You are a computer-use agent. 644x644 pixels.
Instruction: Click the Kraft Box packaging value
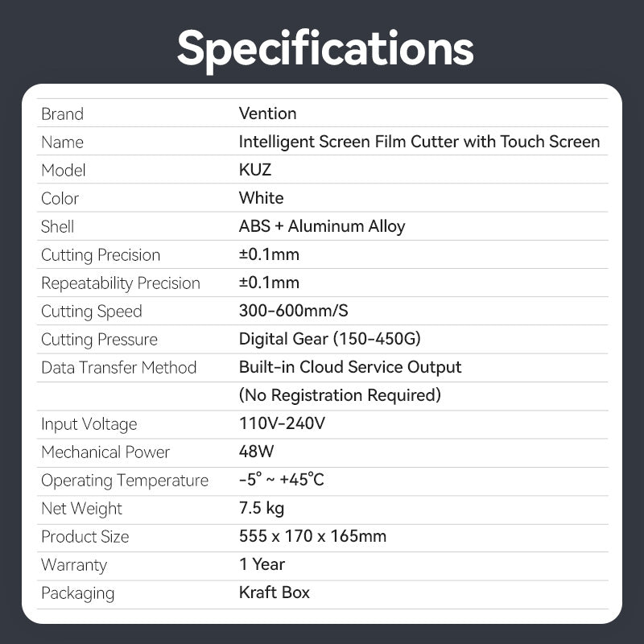274,592
